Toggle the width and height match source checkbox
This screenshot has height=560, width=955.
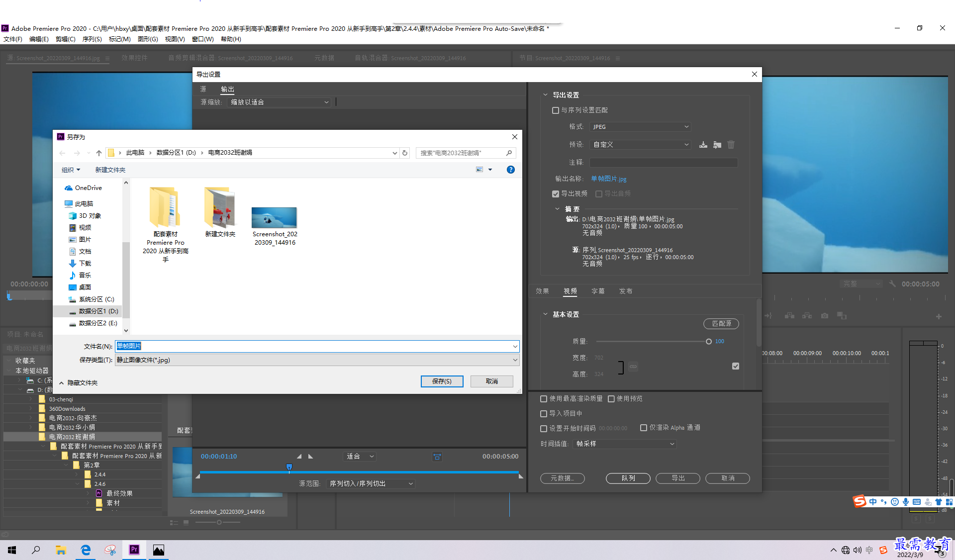(x=736, y=366)
